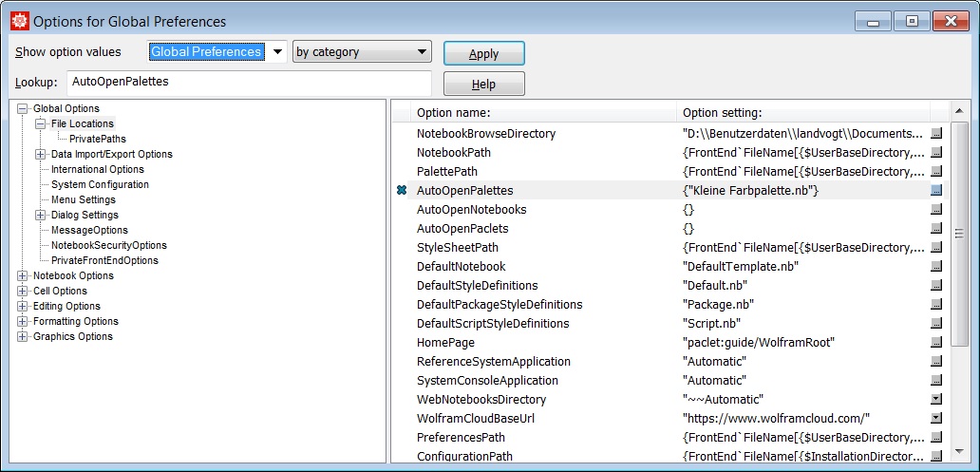Select the HomePage option name
Screen dimensions: 980x472
pyautogui.click(x=445, y=342)
